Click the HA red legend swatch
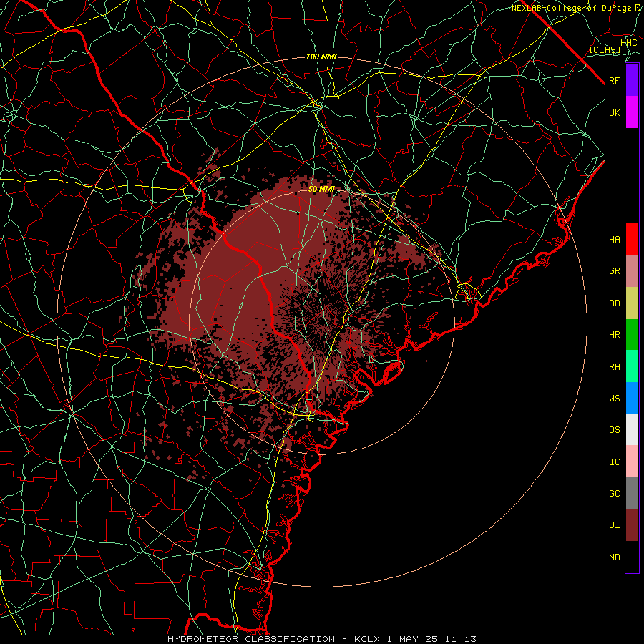The width and height of the screenshot is (644, 644). click(632, 239)
